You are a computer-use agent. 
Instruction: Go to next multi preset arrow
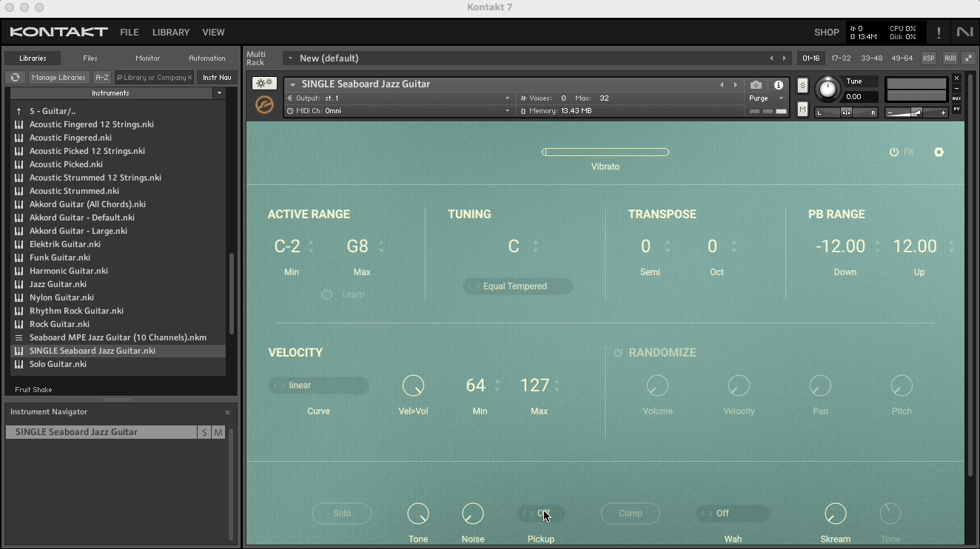click(785, 58)
